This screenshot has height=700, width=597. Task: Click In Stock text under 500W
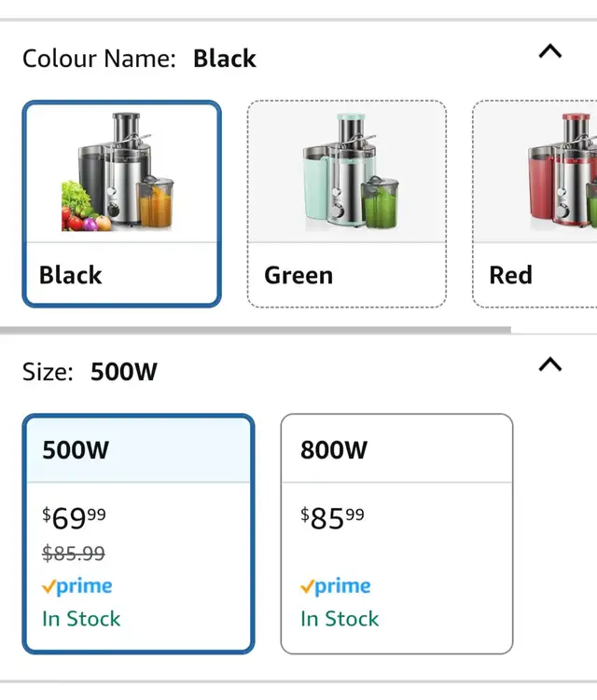pos(81,619)
